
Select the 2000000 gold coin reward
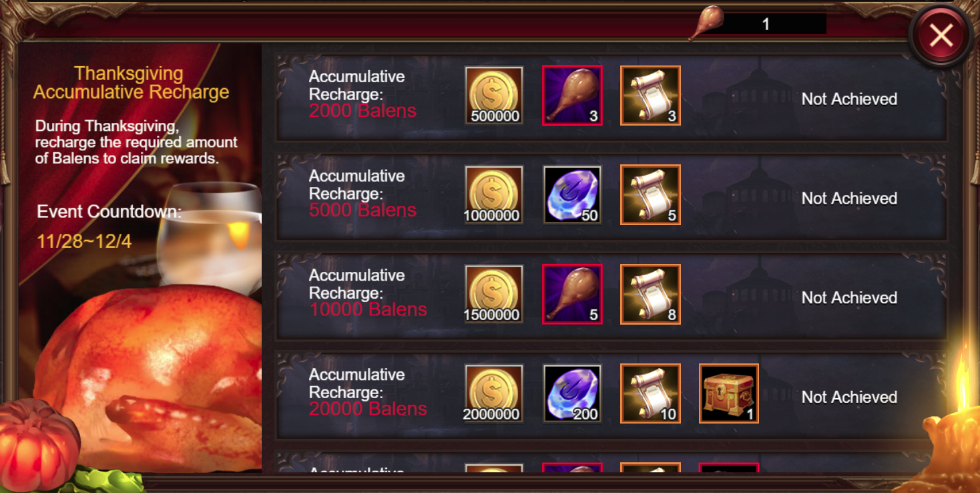[x=494, y=393]
